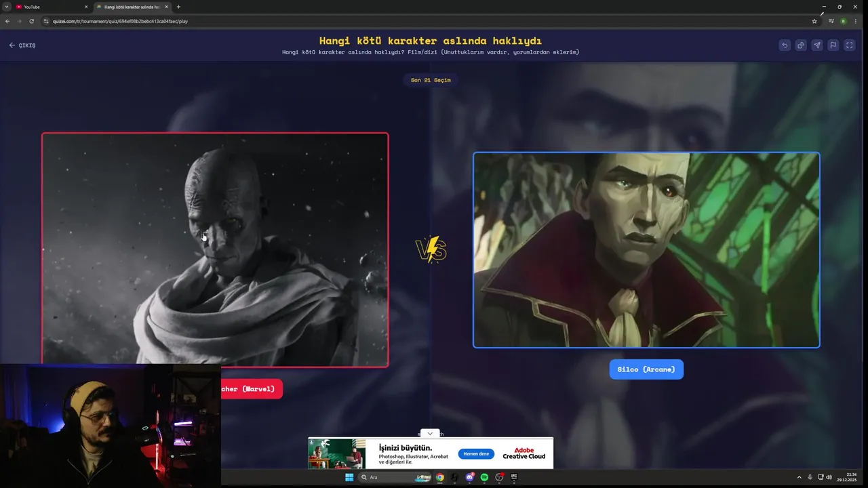Click the Adobe Creative Cloud logo
Screen dimensions: 868x488
524,453
